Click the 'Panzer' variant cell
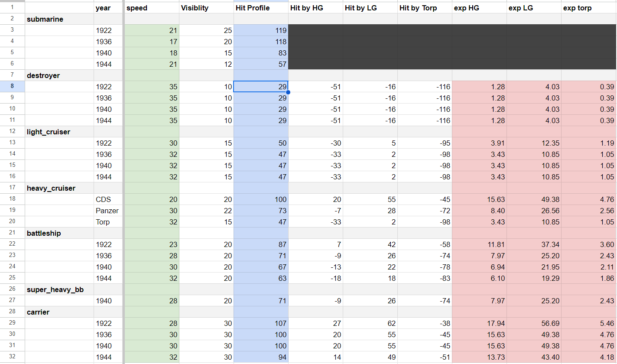 pyautogui.click(x=108, y=211)
